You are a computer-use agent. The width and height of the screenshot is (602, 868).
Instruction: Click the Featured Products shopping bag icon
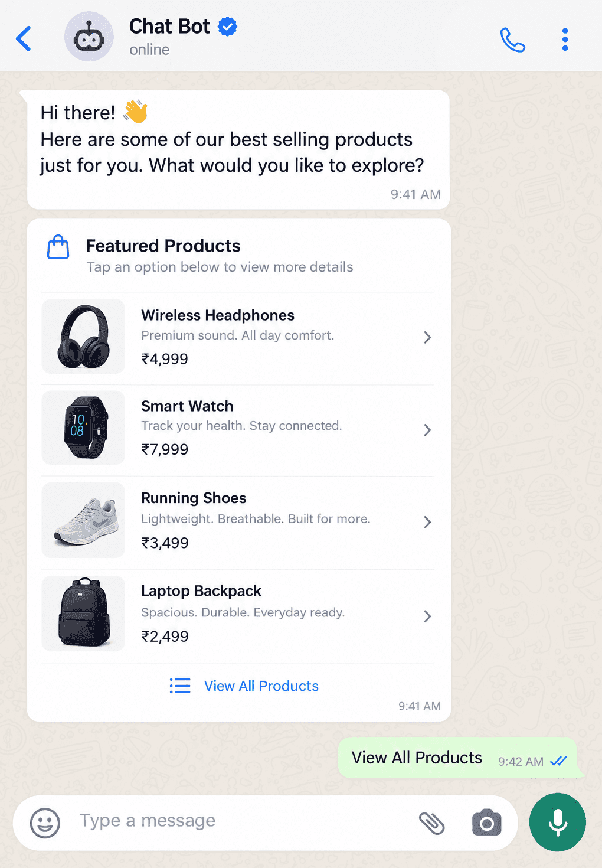click(58, 247)
